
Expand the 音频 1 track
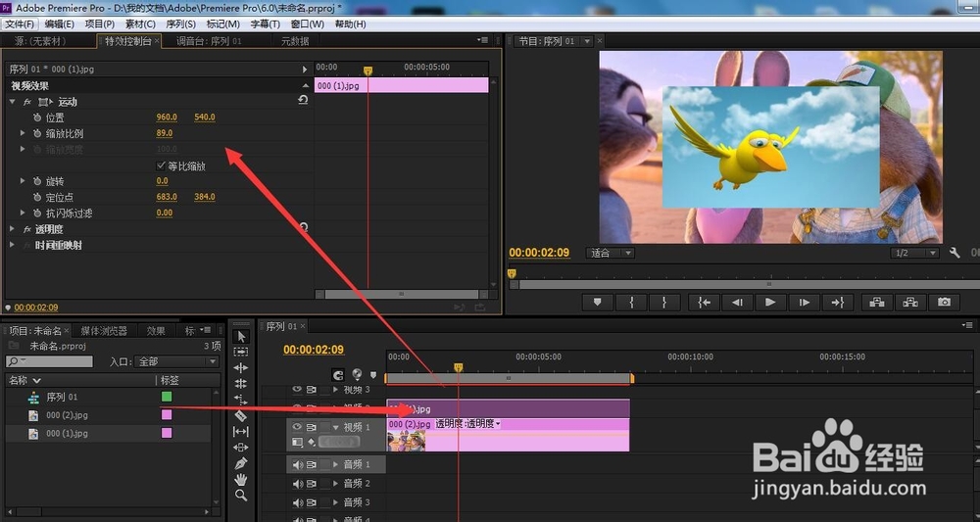(x=335, y=464)
